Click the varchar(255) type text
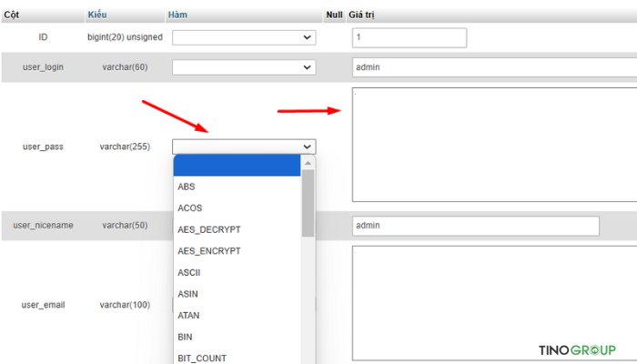Image resolution: width=637 pixels, height=364 pixels. pos(126,147)
